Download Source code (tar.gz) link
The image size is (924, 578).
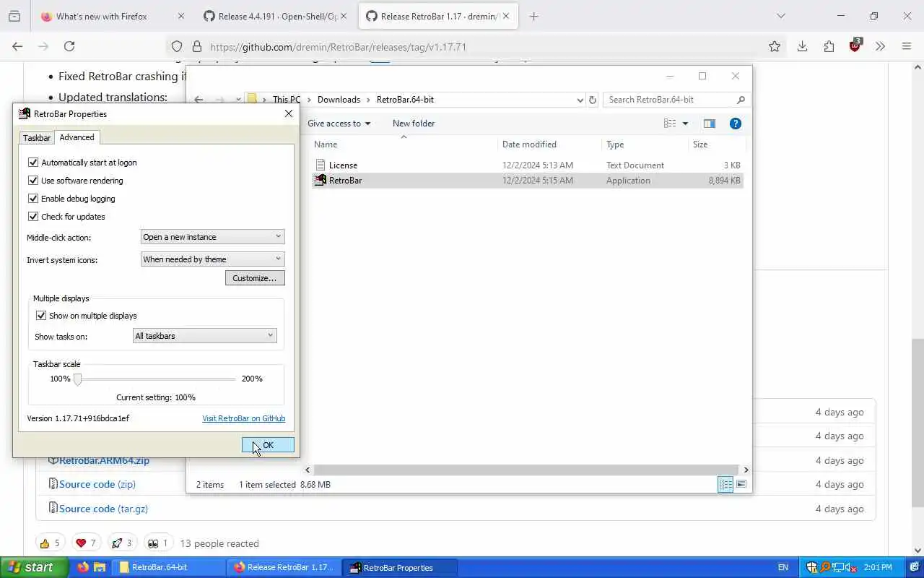(x=103, y=509)
